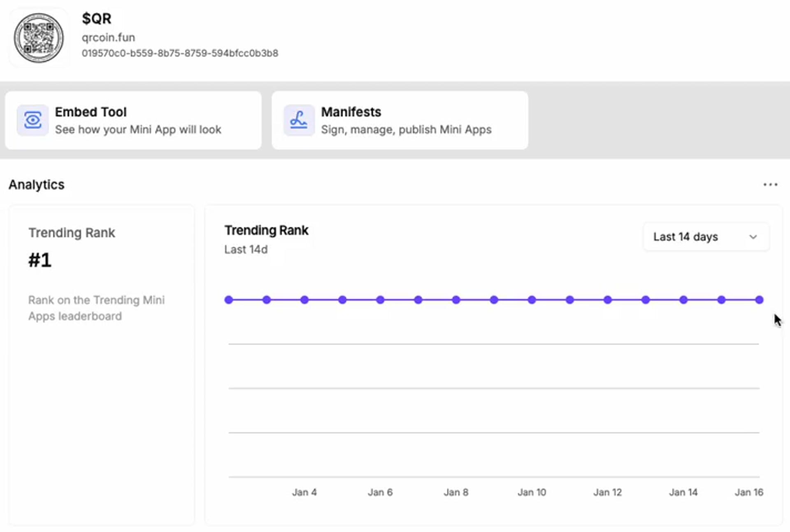This screenshot has height=532, width=790.
Task: Click the chevron in the date range selector
Action: [753, 237]
